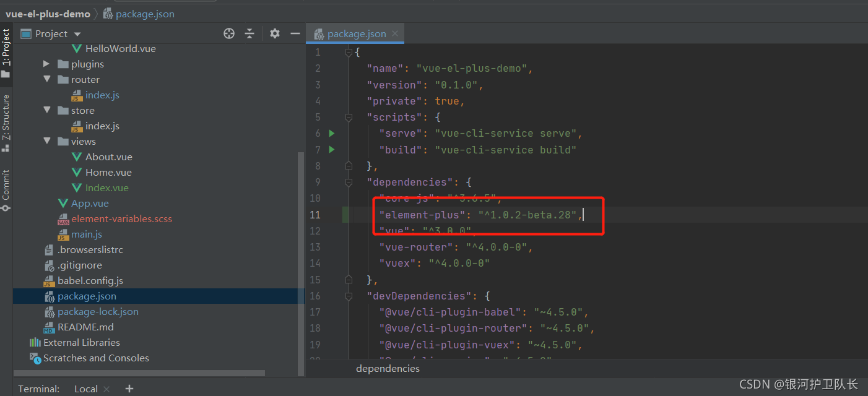This screenshot has width=868, height=396.
Task: Click the Terminal tool window label
Action: (39, 389)
